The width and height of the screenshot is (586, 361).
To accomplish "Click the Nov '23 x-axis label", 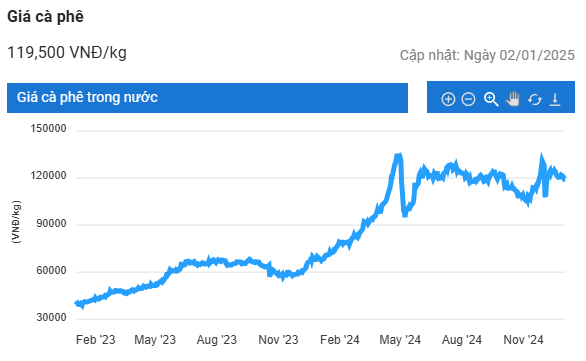I will pyautogui.click(x=278, y=340).
